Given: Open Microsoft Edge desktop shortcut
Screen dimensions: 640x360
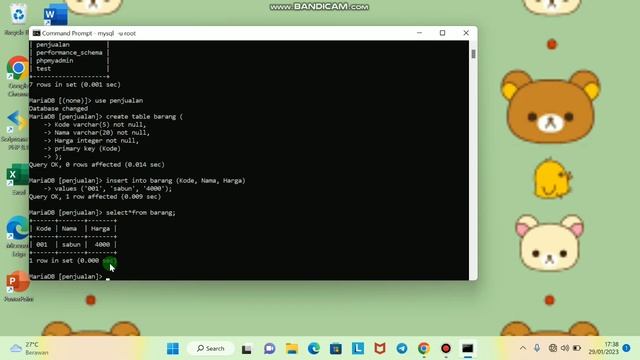Looking at the screenshot, I should coord(18,236).
